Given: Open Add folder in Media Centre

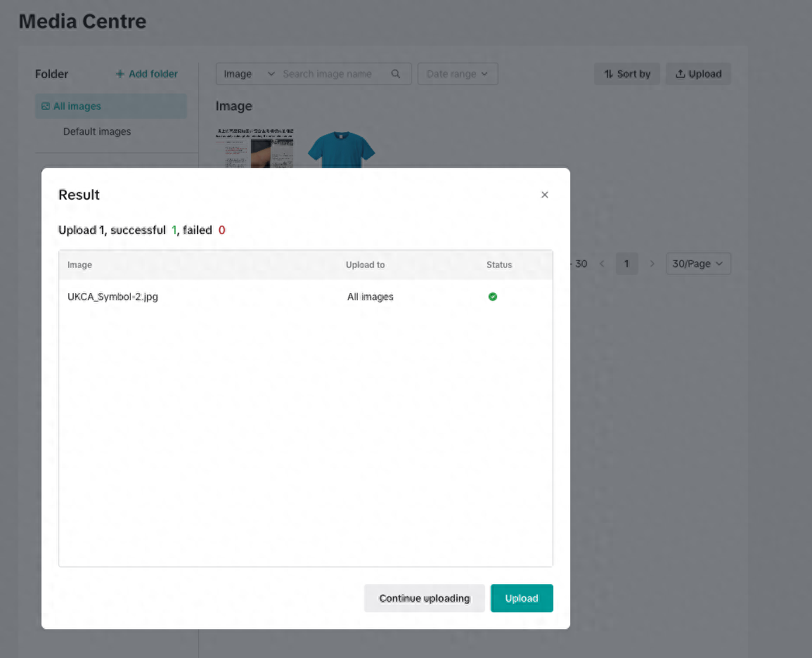Looking at the screenshot, I should (146, 74).
